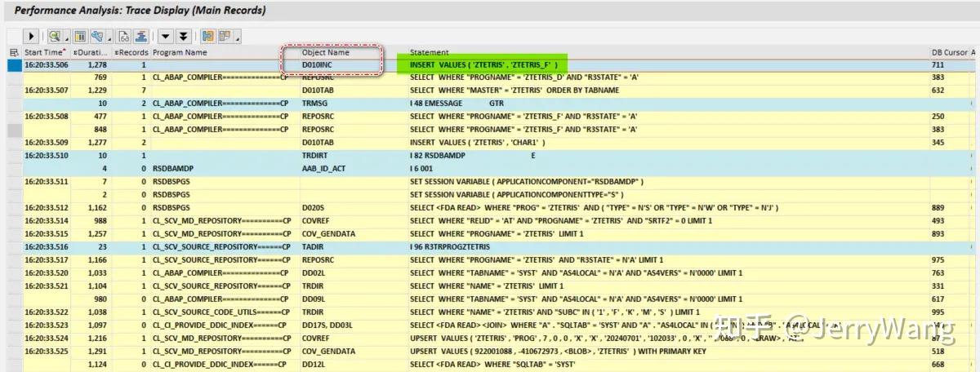The height and width of the screenshot is (372, 980).
Task: Click the grey layout variant icon
Action: pos(224,36)
